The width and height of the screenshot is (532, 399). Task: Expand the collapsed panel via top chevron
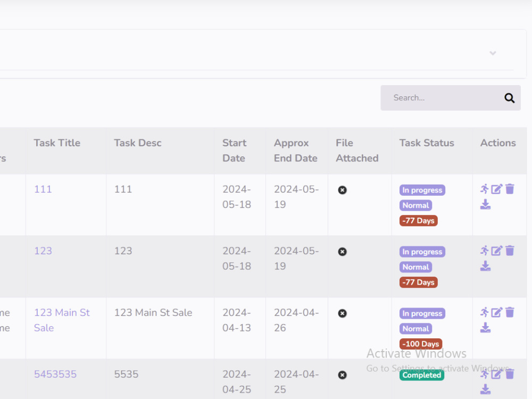(493, 53)
